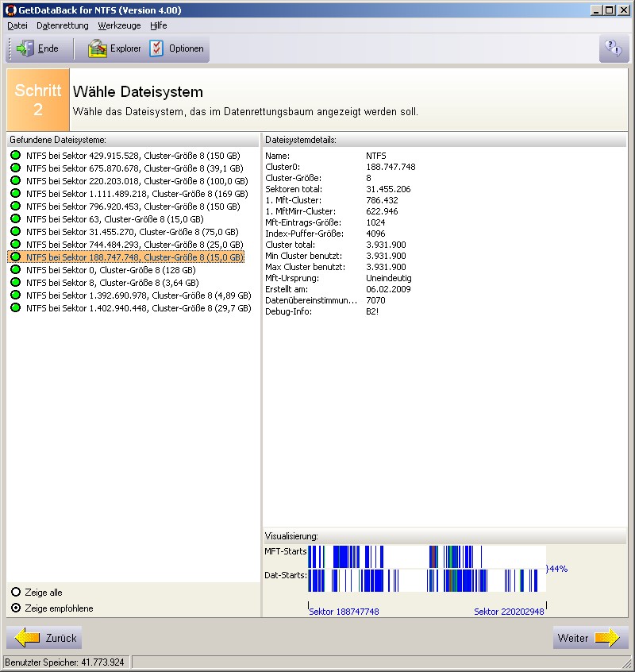The width and height of the screenshot is (635, 672).
Task: Click the GetDataBack application title icon
Action: (x=10, y=10)
